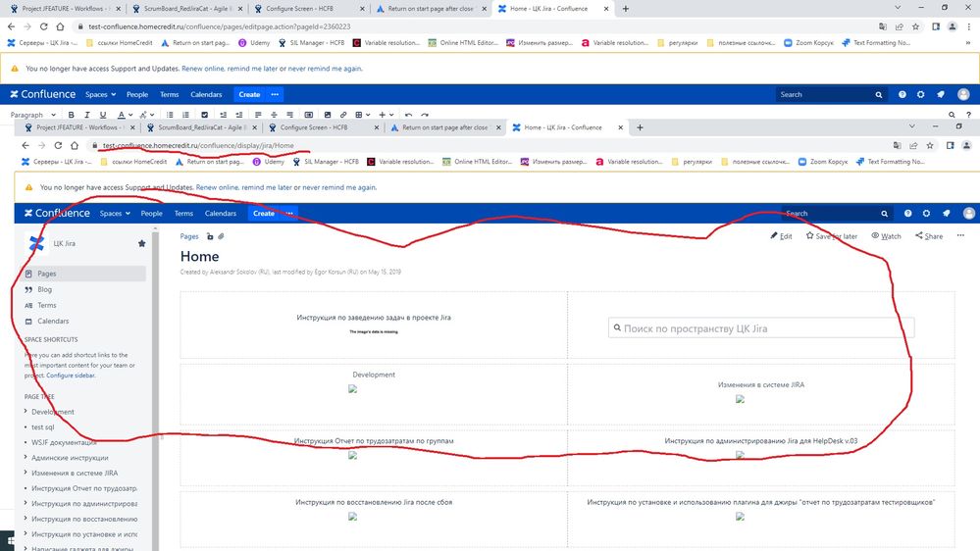Click the embedded sidebar vertical scrollbar
Screen dimensions: 980x551
click(155, 387)
